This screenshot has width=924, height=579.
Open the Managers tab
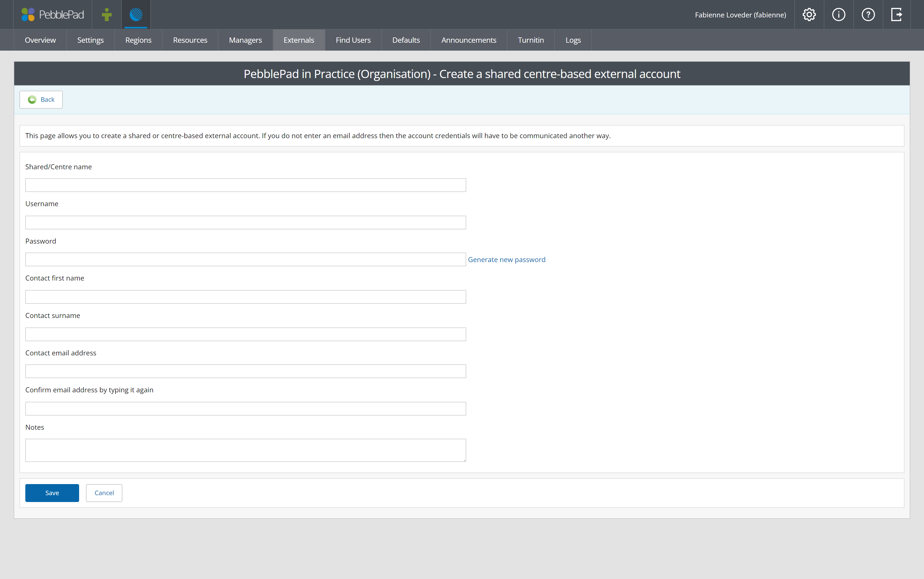point(246,40)
